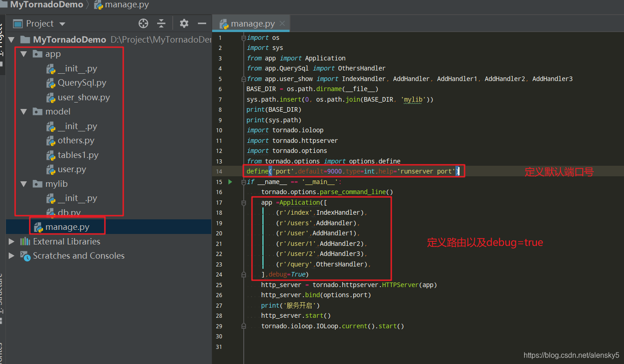Click the locate/scroll-from-source target icon
Image resolution: width=624 pixels, height=364 pixels.
(x=143, y=23)
